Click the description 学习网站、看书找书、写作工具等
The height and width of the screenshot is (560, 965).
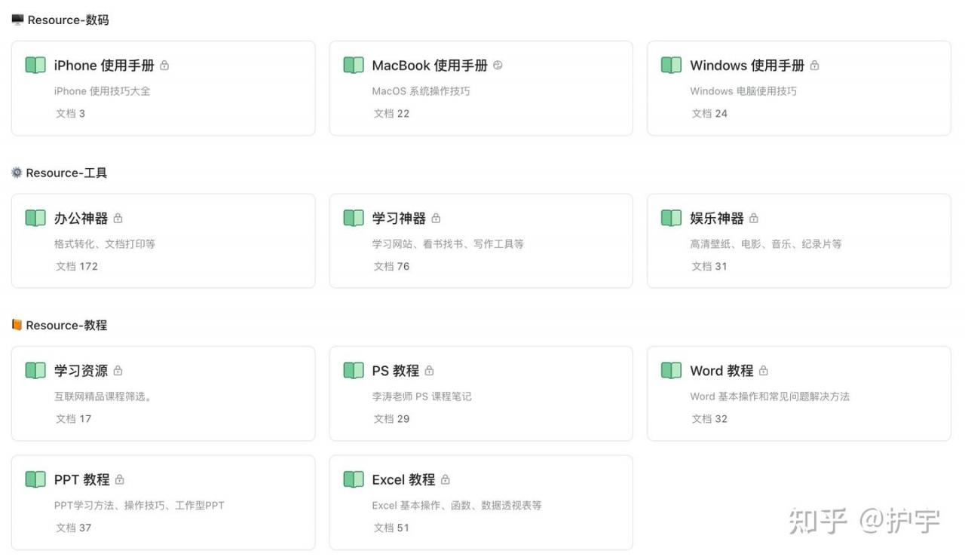[448, 243]
